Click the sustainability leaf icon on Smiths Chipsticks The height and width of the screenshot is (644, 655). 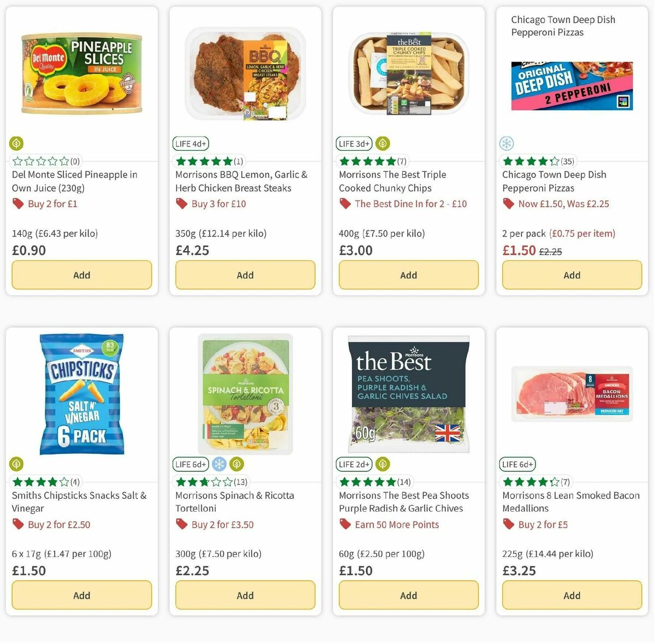coord(16,464)
